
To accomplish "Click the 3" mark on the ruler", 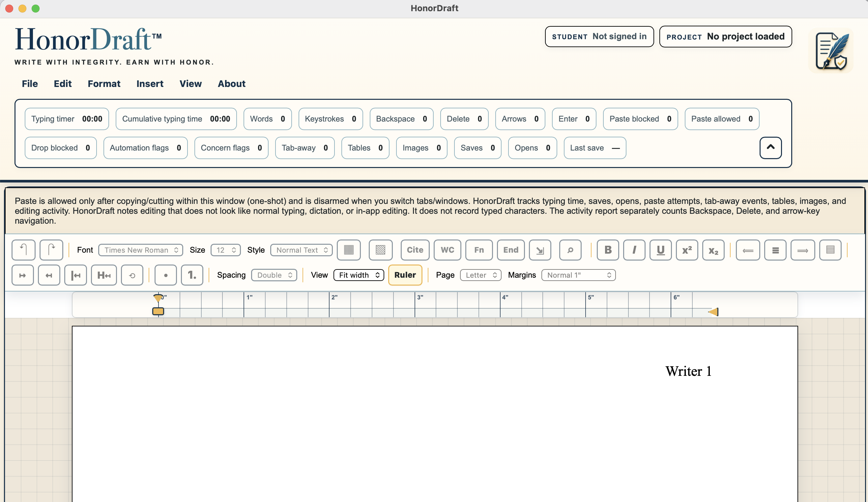I will coord(420,297).
